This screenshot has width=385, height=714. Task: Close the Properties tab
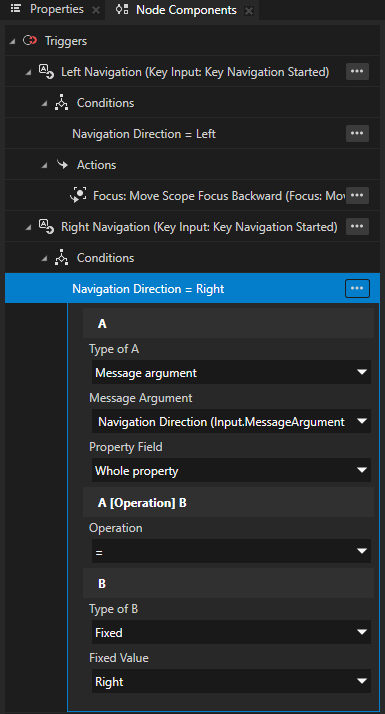(x=96, y=10)
